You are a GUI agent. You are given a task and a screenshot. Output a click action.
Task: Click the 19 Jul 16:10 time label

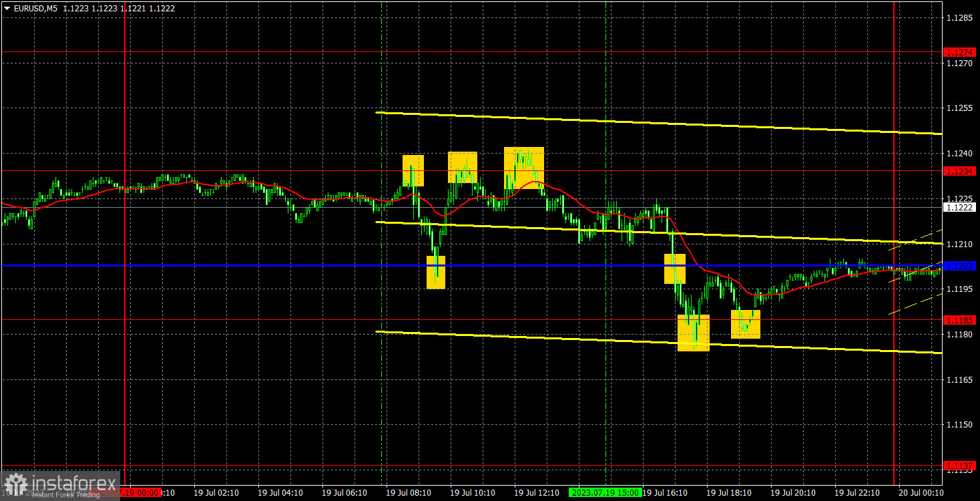(x=665, y=492)
